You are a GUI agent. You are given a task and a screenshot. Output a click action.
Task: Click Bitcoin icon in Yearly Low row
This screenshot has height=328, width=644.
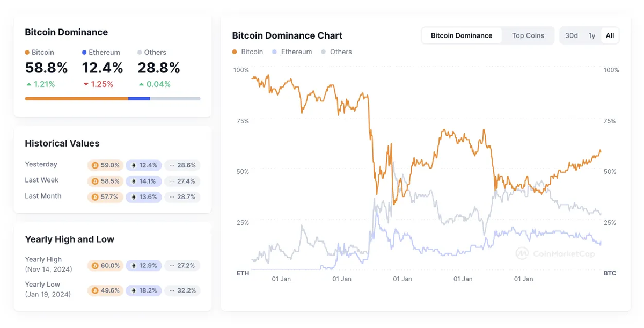pyautogui.click(x=95, y=290)
